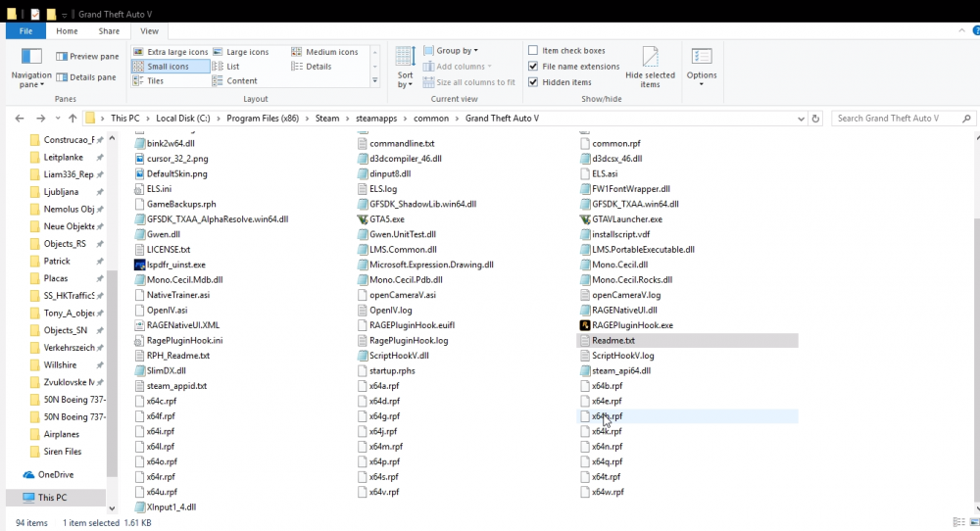Select the RagePluginHook.ini file
The height and width of the screenshot is (531, 980).
tap(178, 341)
